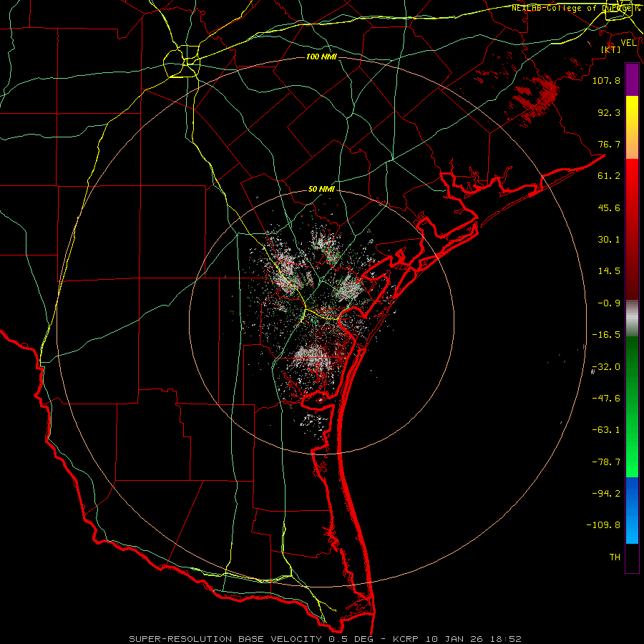The height and width of the screenshot is (644, 644).
Task: Click the "KCRP" radar site identifier
Action: pos(406,639)
